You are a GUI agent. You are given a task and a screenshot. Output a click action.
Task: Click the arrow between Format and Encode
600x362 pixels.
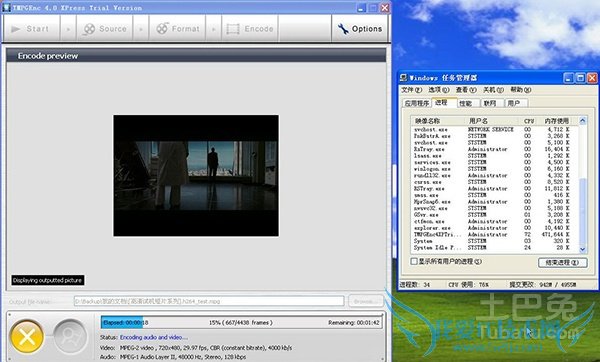tap(214, 29)
